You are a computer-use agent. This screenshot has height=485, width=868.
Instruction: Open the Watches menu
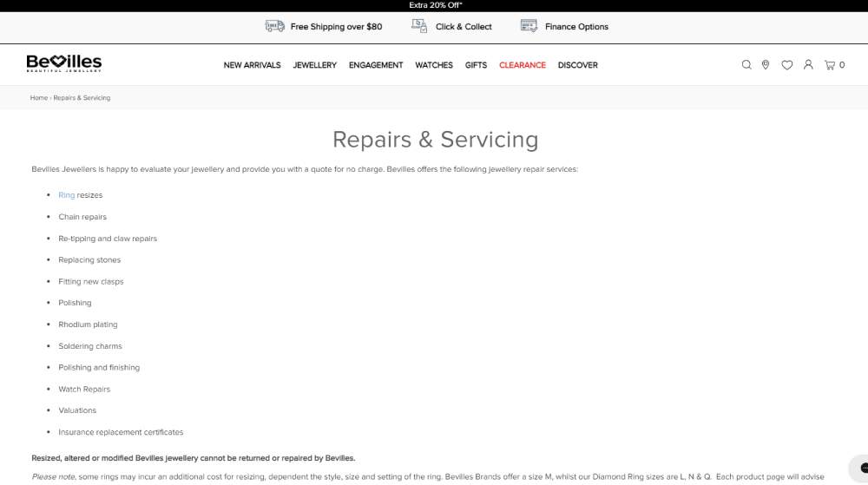[x=434, y=65]
